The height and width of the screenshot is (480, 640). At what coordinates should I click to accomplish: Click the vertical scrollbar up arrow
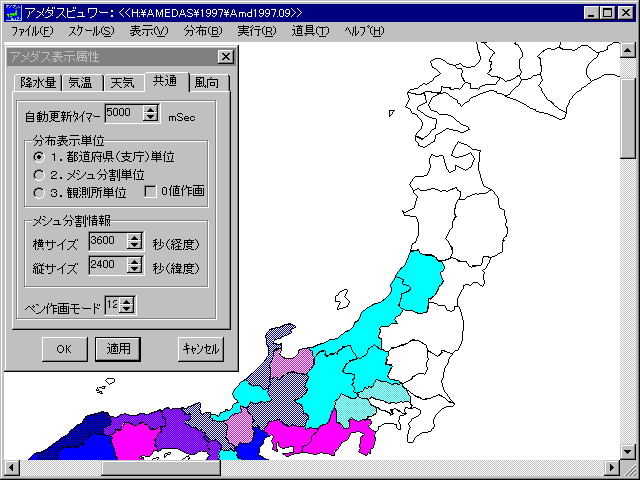628,50
